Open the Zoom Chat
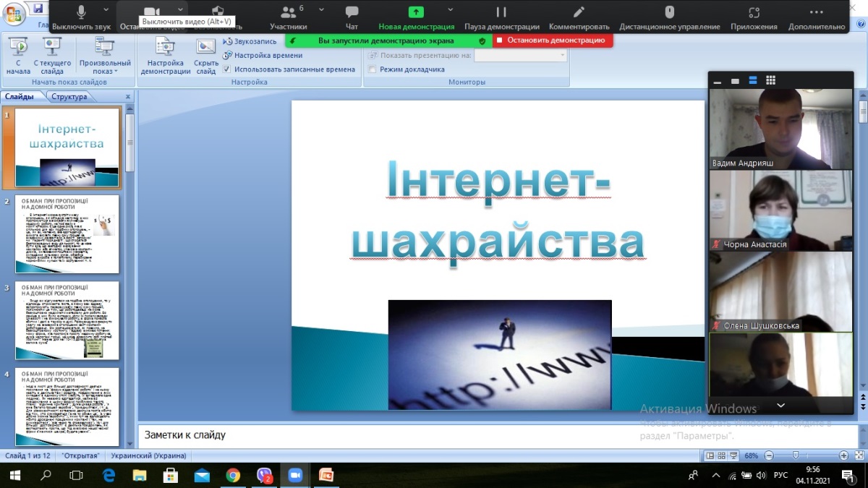The image size is (868, 488). 352,17
